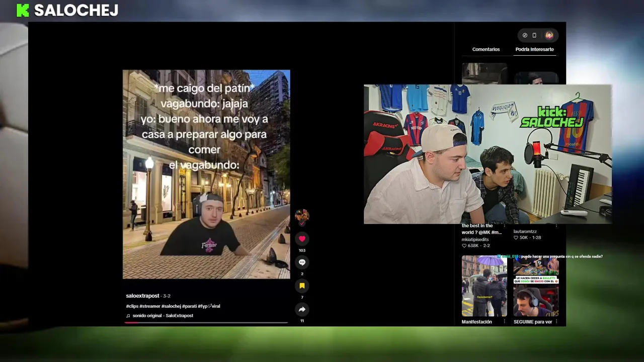Open the saloextrapost username link

[x=142, y=296]
